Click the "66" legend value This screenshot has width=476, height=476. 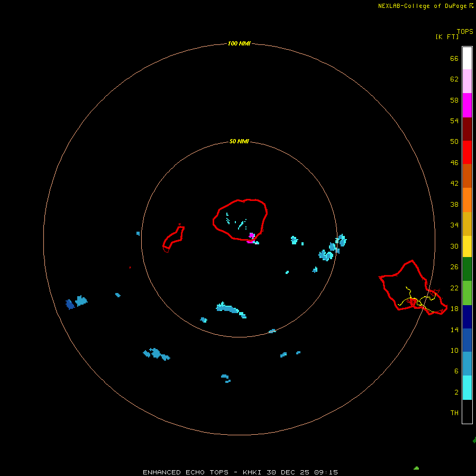click(x=454, y=58)
